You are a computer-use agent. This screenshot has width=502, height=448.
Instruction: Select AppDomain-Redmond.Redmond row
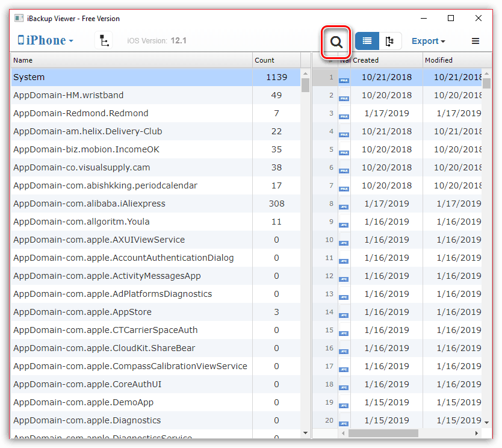coord(156,113)
